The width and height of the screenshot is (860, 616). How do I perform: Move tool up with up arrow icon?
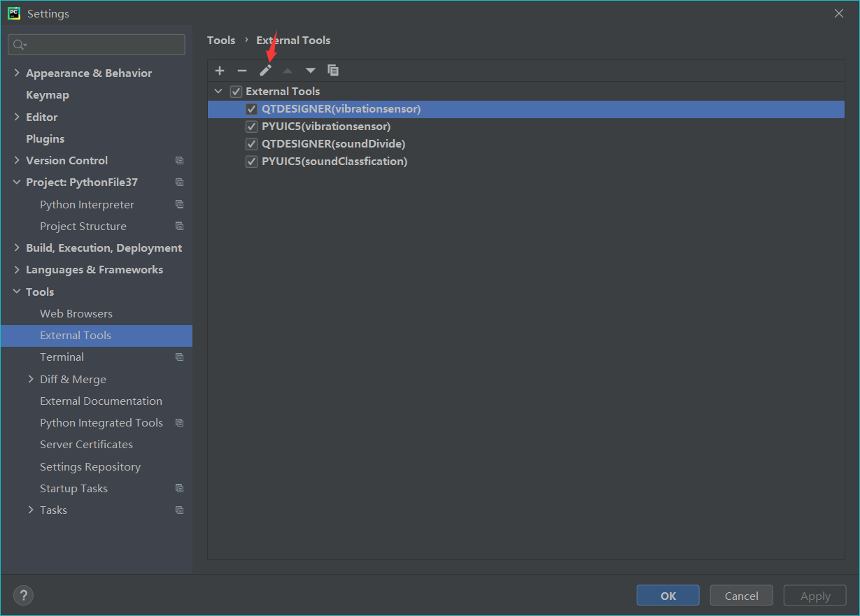point(288,71)
